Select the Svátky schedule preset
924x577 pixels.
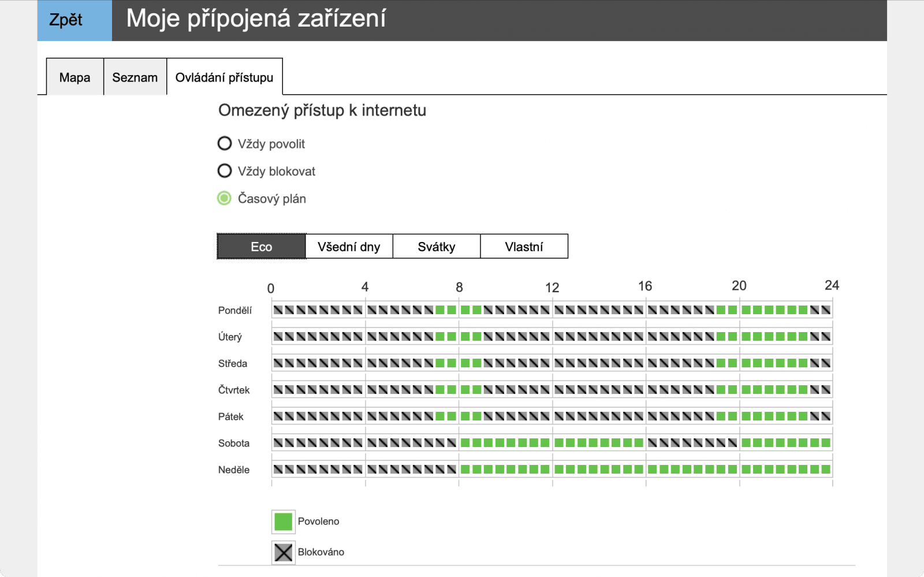point(437,247)
